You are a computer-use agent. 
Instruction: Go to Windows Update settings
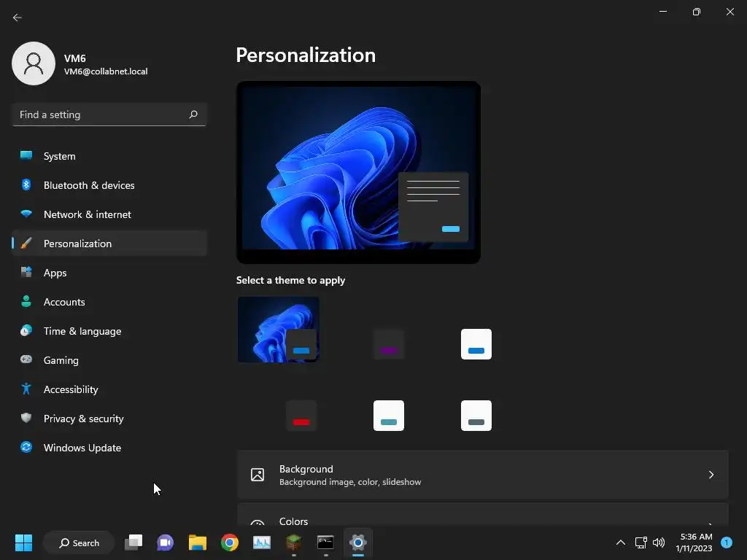point(109,448)
